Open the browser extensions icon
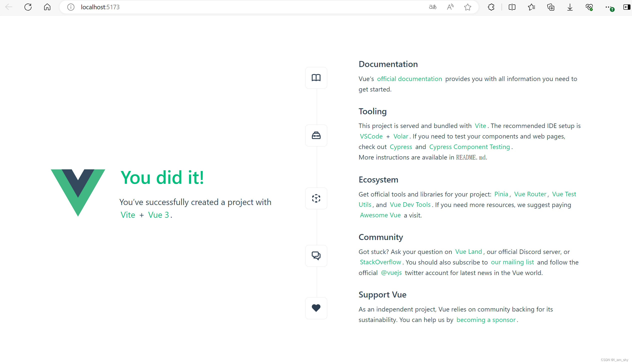This screenshot has width=632, height=364. [x=491, y=7]
